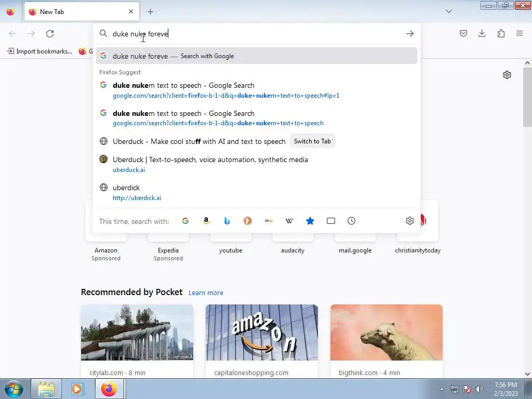Click the scrollbar down arrow
The image size is (532, 399).
tap(527, 374)
